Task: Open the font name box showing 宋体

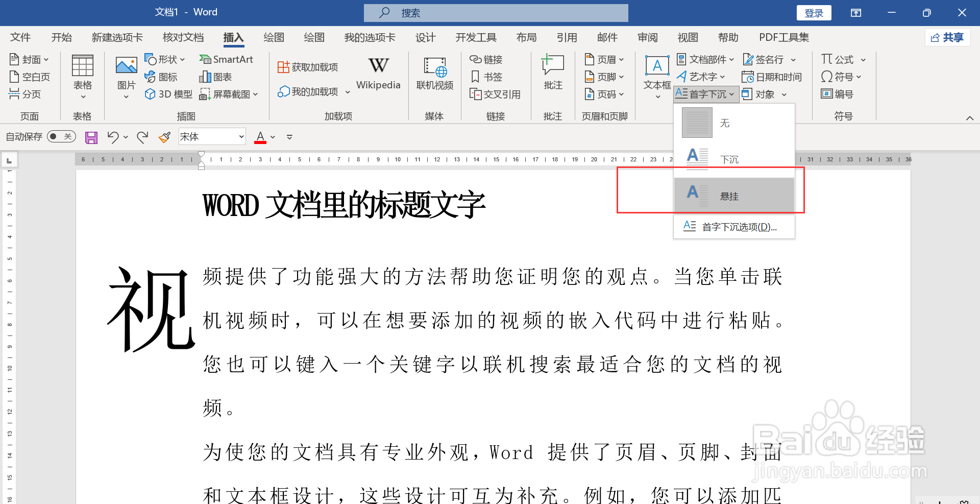Action: tap(212, 137)
